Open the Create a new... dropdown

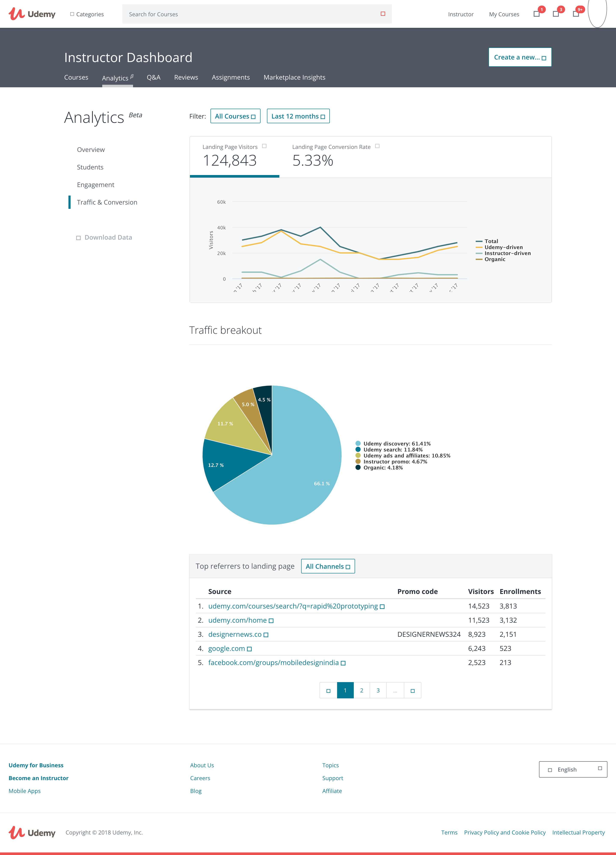[520, 57]
